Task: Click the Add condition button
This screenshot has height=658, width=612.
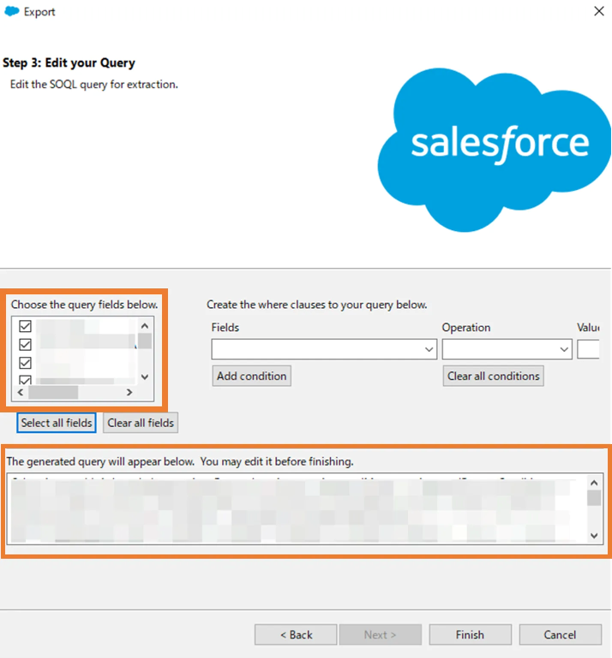Action: pos(251,376)
